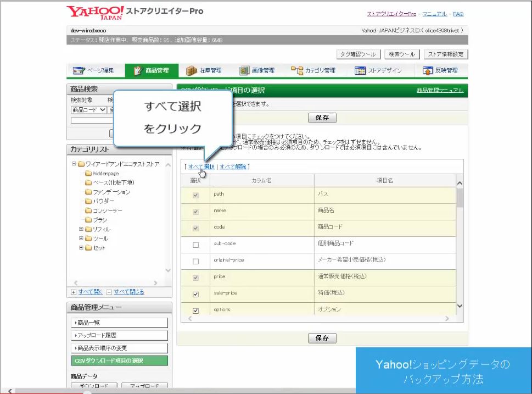Switch to the 画像管理 tab
The image size is (532, 394).
[x=257, y=71]
